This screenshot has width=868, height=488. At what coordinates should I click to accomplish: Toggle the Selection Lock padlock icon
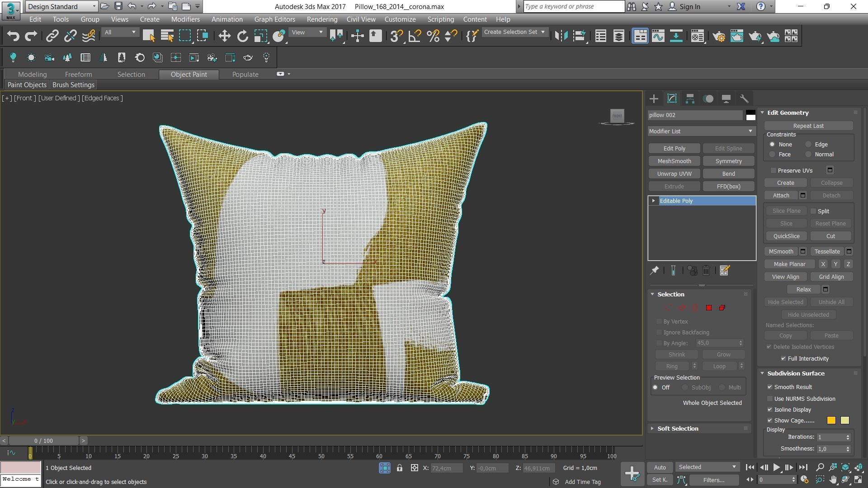400,468
